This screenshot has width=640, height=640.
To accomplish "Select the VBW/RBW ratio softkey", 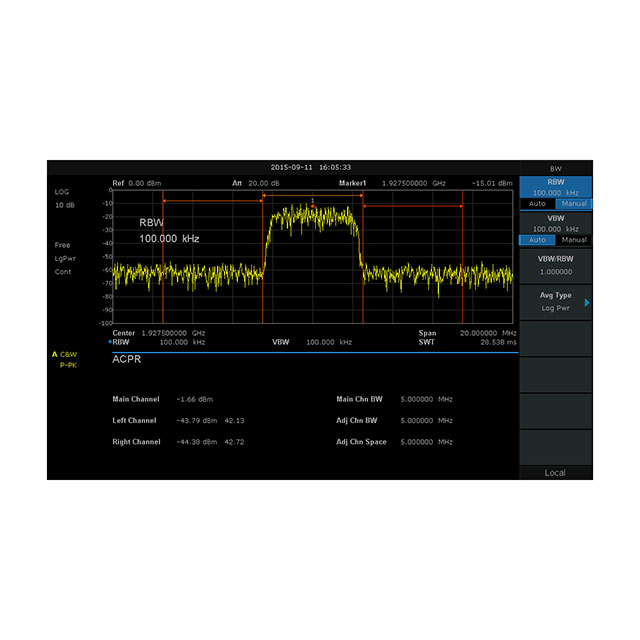I will point(555,265).
